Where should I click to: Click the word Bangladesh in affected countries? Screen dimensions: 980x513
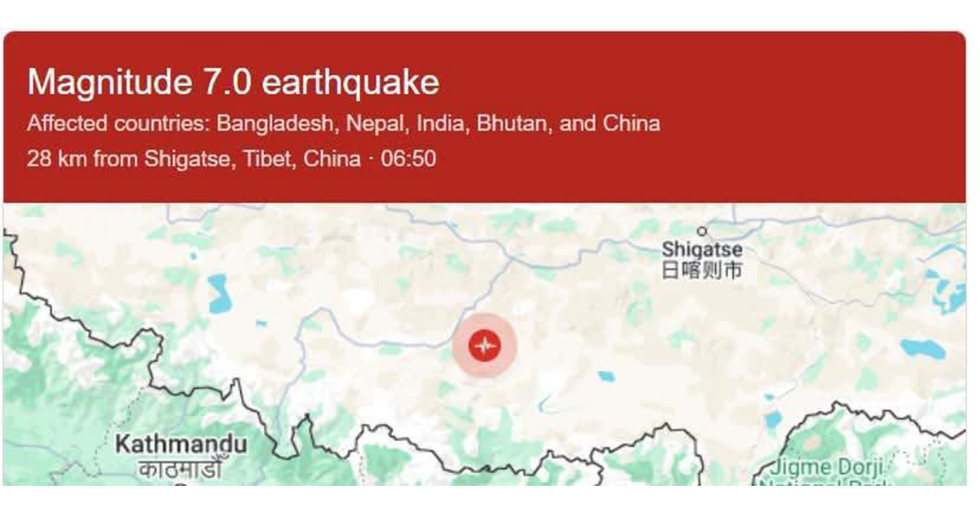click(274, 123)
